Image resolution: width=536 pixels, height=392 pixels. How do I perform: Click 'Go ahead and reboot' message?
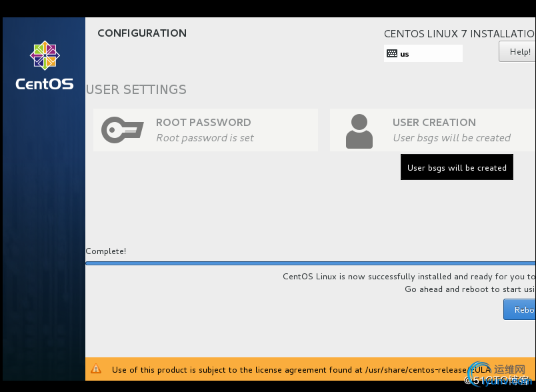471,289
